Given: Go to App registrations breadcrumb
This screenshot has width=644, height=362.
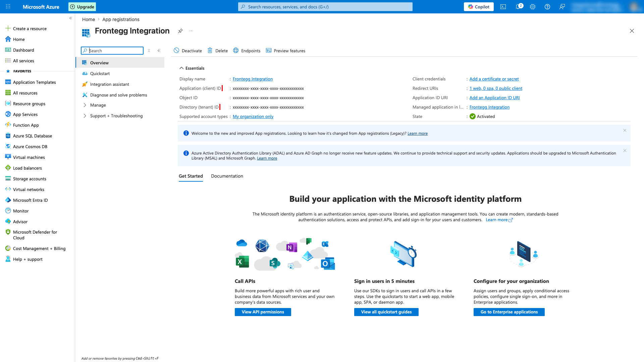Looking at the screenshot, I should 121,19.
